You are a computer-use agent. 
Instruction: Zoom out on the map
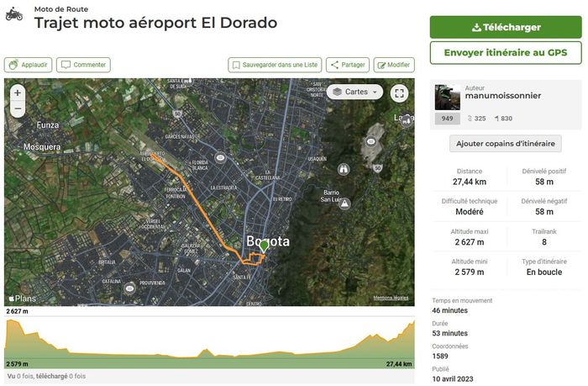coord(18,109)
